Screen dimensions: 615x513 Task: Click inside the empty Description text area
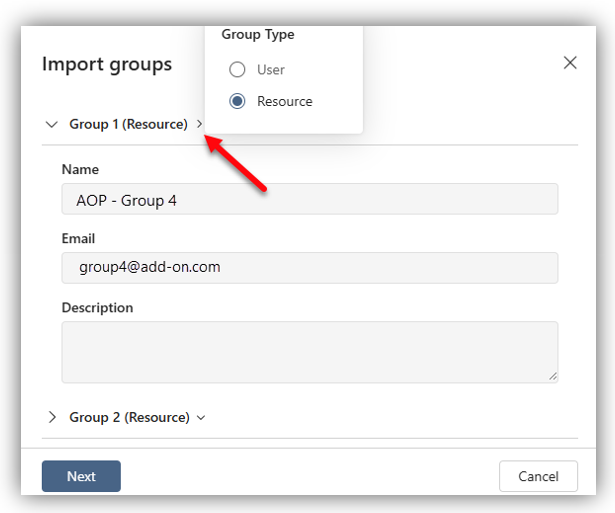[x=309, y=351]
